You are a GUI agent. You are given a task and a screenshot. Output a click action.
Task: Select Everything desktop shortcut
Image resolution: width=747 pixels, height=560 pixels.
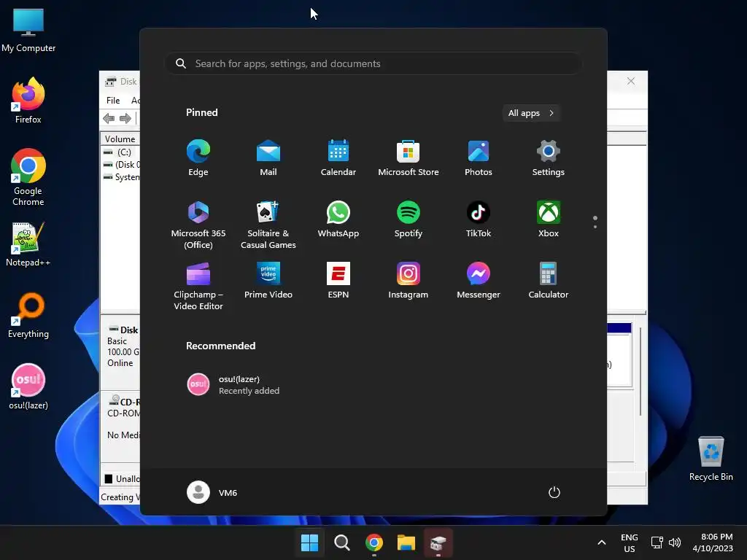[28, 316]
